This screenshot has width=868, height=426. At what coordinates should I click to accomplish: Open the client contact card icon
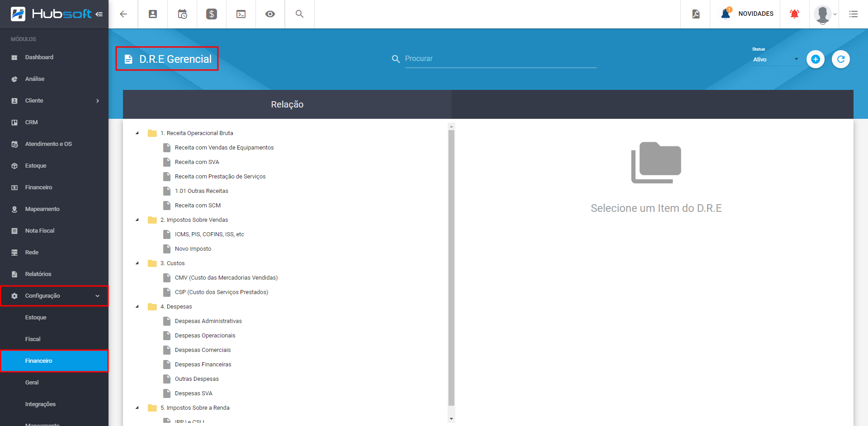(153, 14)
